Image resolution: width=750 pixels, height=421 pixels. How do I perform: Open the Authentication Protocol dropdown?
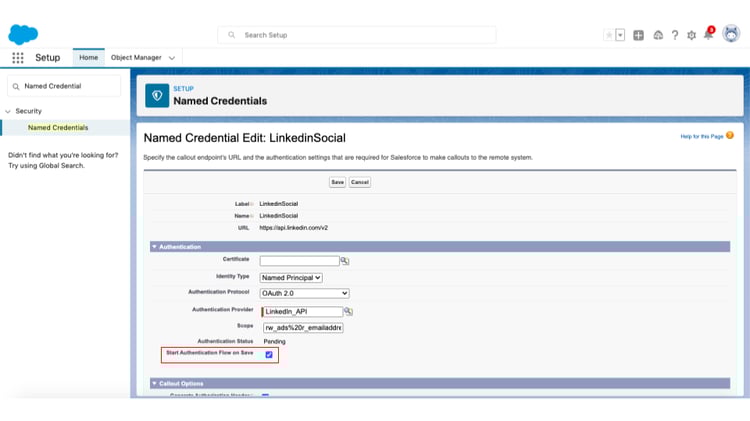304,293
